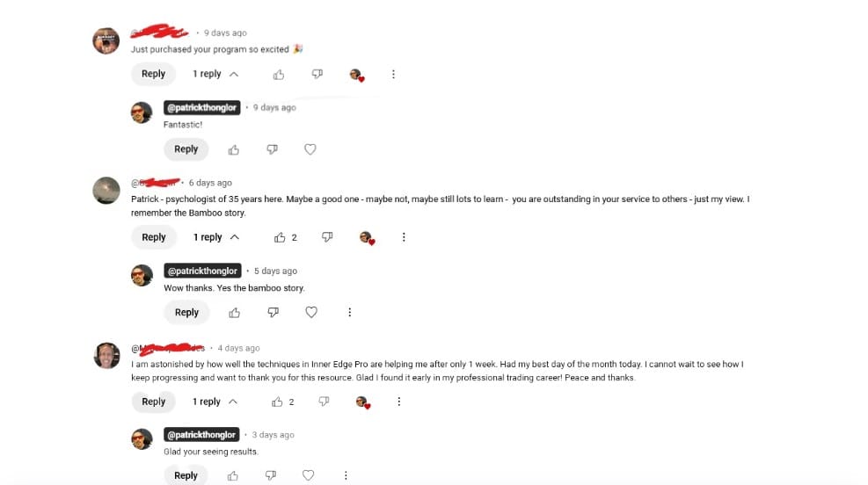Collapse the 1 reply thread under purchased program comment
This screenshot has width=868, height=485.
(x=215, y=74)
